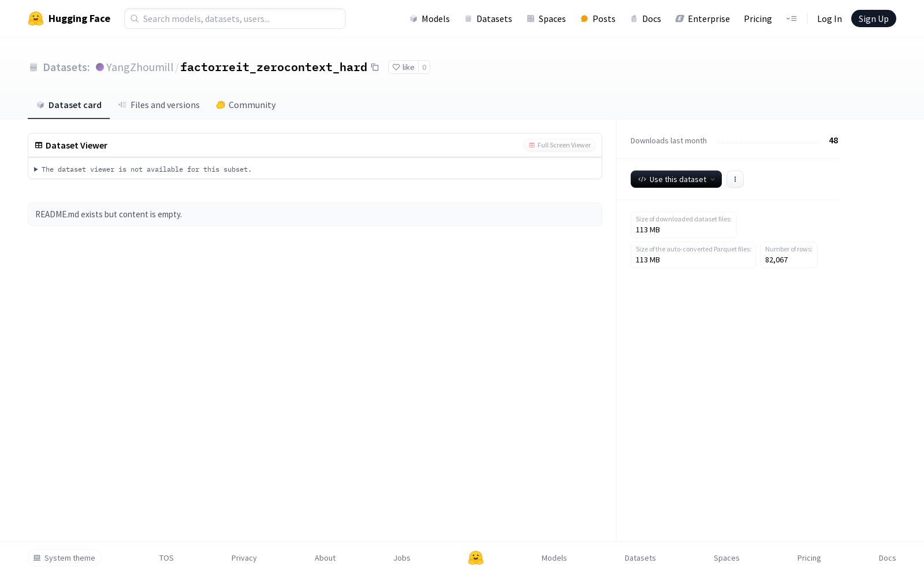
Task: Open the YangZhoumill profile link
Action: 140,67
